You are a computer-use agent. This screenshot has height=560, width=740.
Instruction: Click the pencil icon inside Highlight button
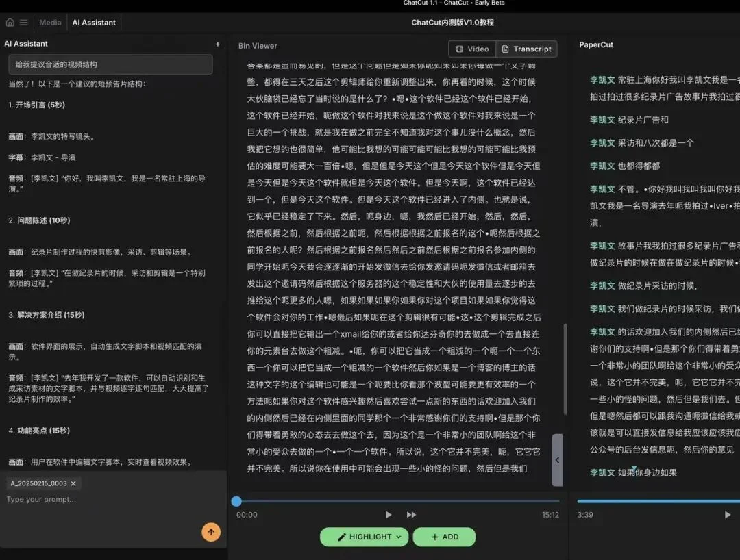(343, 537)
